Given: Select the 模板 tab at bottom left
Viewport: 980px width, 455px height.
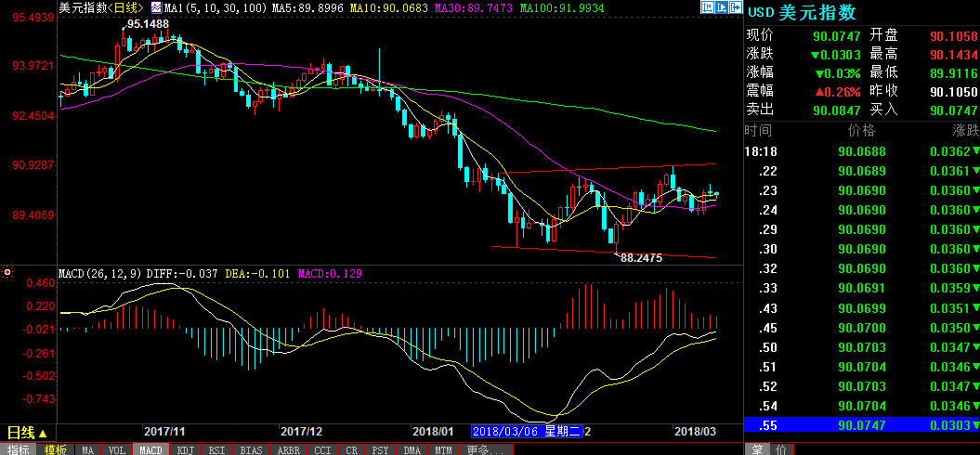Looking at the screenshot, I should click(55, 449).
